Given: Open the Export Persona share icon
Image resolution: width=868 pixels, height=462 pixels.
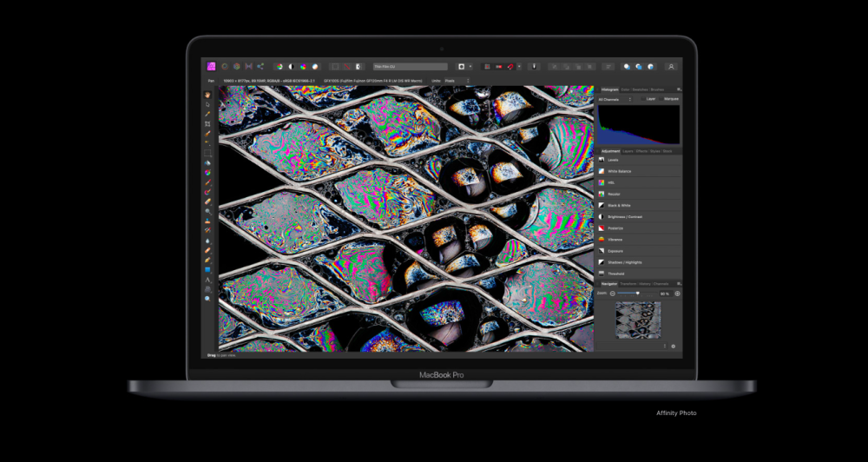Looking at the screenshot, I should point(260,67).
